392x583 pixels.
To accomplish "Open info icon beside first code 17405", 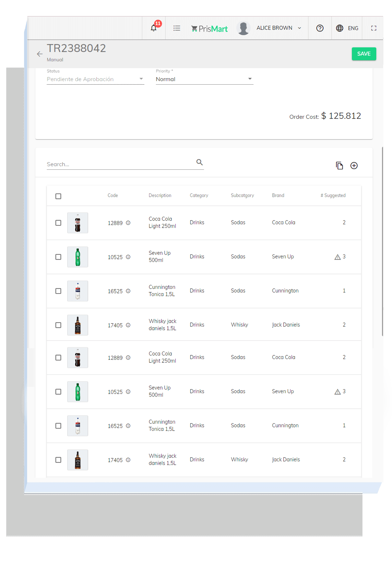I will tap(128, 325).
